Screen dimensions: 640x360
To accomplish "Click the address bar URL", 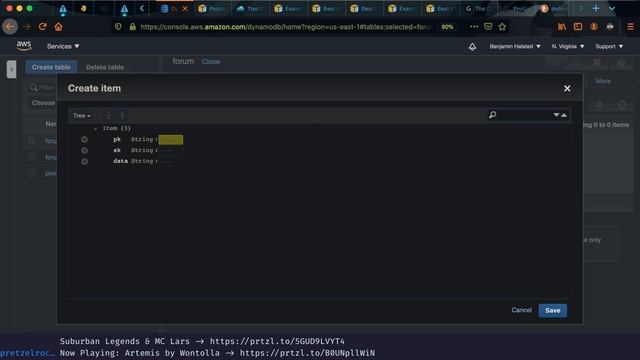I will coord(285,27).
